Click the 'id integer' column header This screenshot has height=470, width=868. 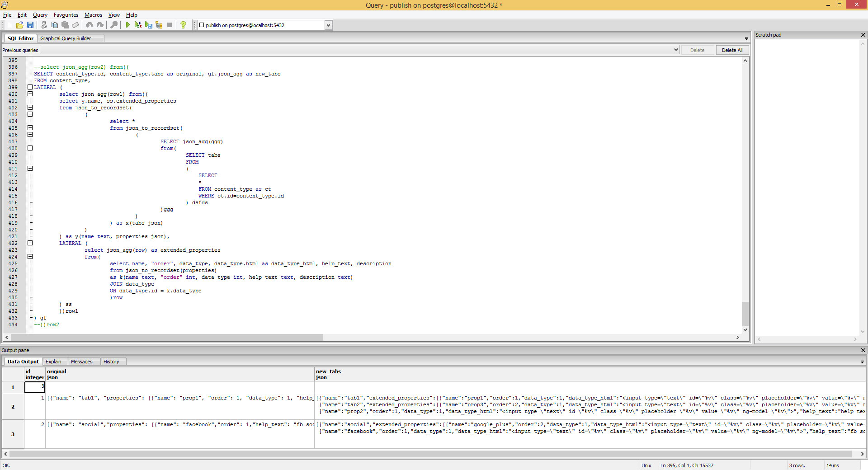click(x=35, y=374)
